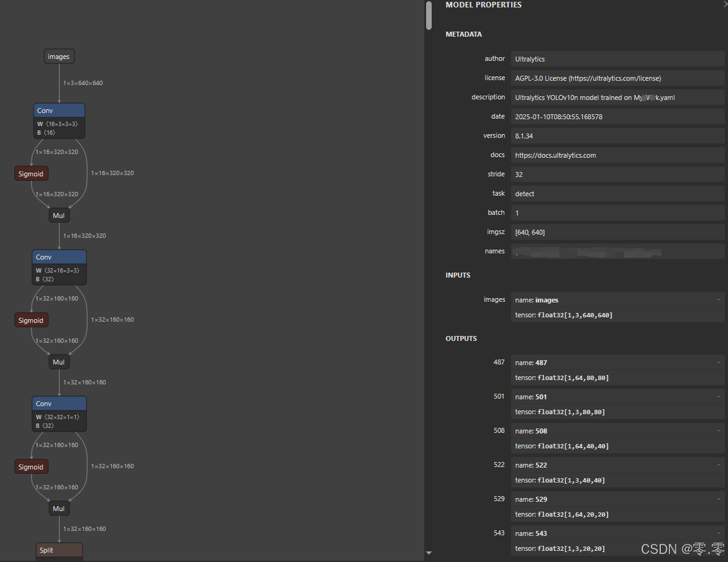This screenshot has width=728, height=562.
Task: Click the 1×16×320×320 edge label below first Mul
Action: (84, 236)
